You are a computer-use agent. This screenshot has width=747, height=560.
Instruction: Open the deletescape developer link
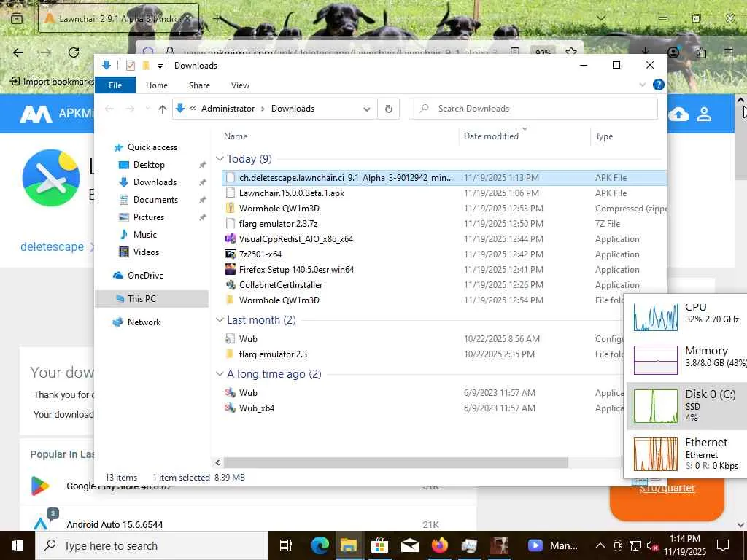(x=52, y=246)
